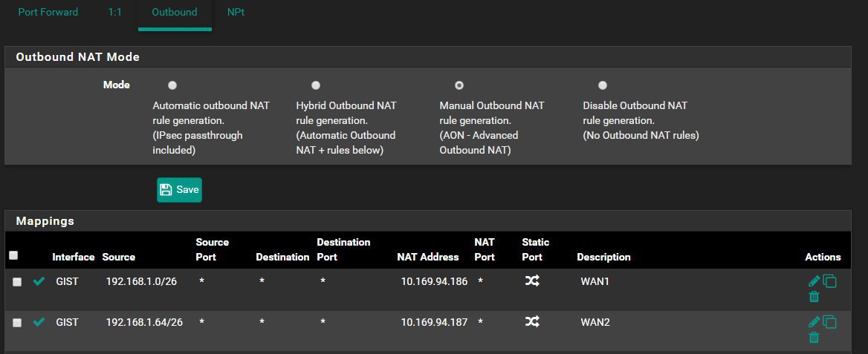Click the static port shuffle icon for WAN2
Image resolution: width=868 pixels, height=354 pixels.
[x=532, y=321]
